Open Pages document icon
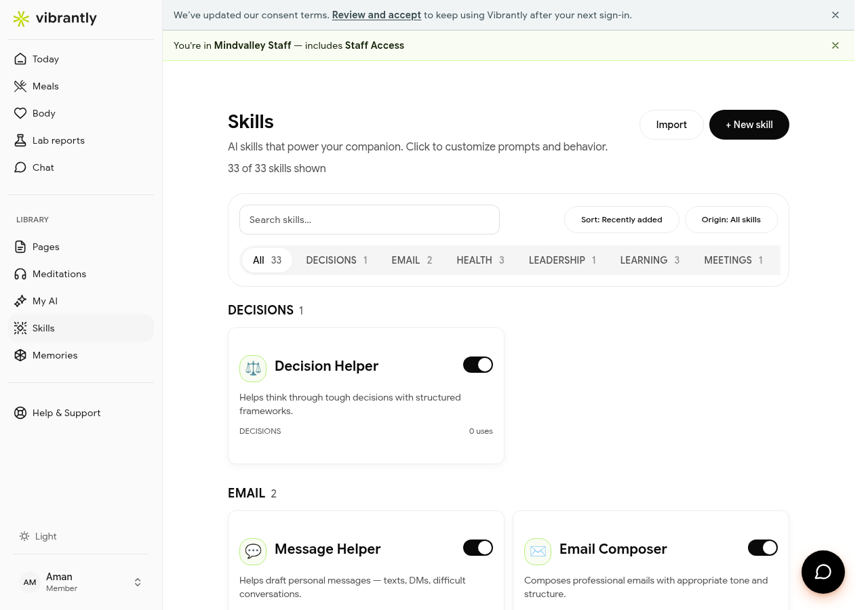Viewport: 868px width, 610px height. point(20,247)
